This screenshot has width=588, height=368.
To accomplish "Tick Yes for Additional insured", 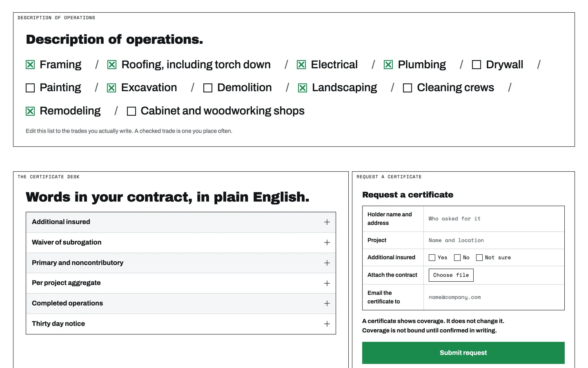I will 432,258.
